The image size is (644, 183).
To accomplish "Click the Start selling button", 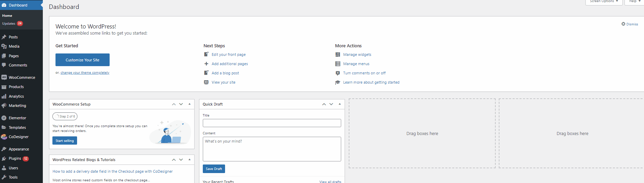I will [x=65, y=141].
